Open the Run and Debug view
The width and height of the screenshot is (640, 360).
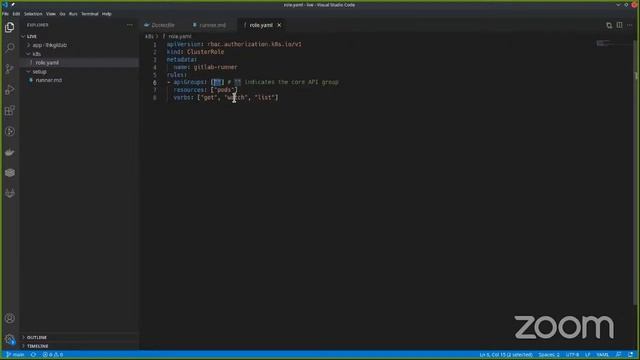pyautogui.click(x=10, y=89)
